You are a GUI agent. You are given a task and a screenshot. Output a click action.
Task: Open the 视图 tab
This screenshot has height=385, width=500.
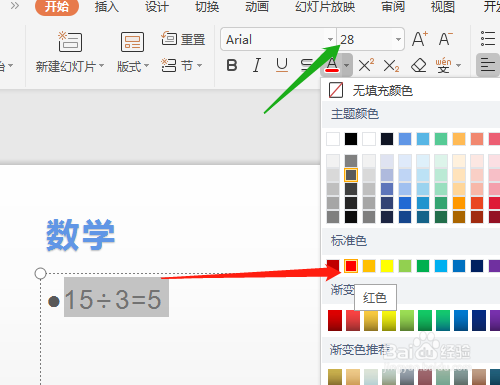(x=443, y=7)
